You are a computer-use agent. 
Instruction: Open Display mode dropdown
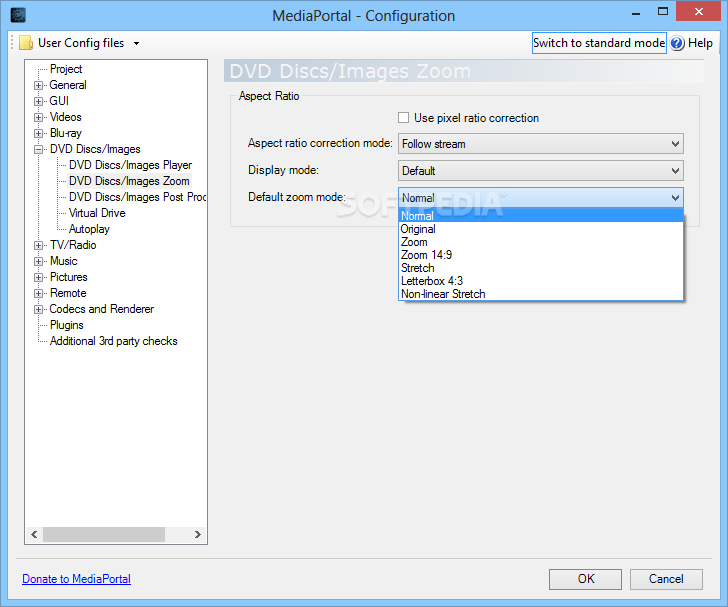540,171
